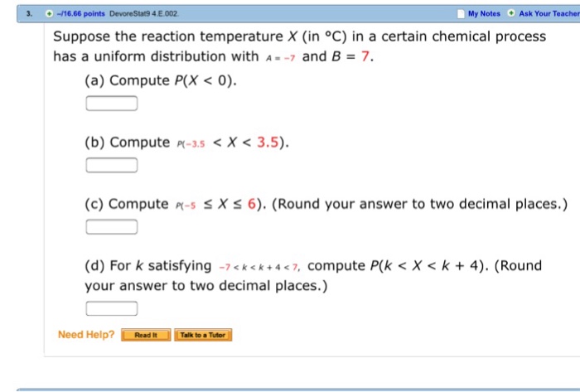The width and height of the screenshot is (580, 392).
Task: Click the green plus icon before Ask Your Teacher
Action: coord(511,13)
